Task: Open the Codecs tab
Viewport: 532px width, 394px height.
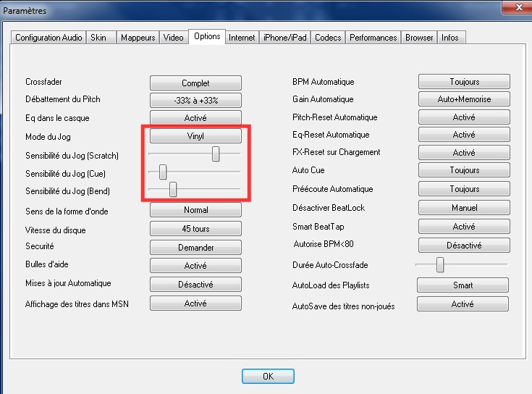Action: click(x=328, y=38)
